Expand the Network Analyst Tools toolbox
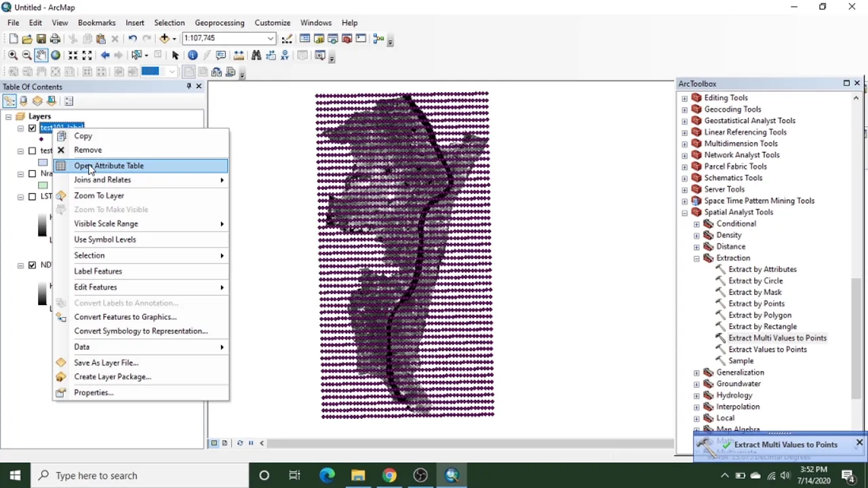Viewport: 868px width, 488px height. [x=684, y=155]
